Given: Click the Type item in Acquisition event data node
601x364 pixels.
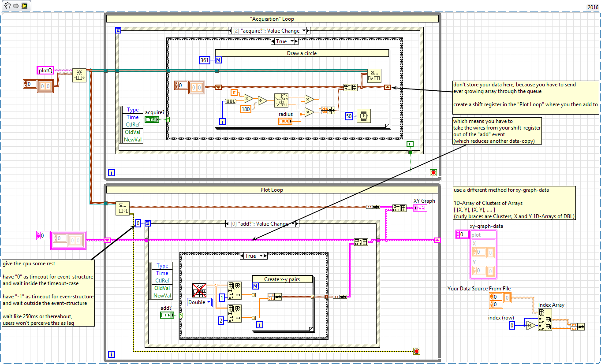Looking at the screenshot, I should coord(132,110).
